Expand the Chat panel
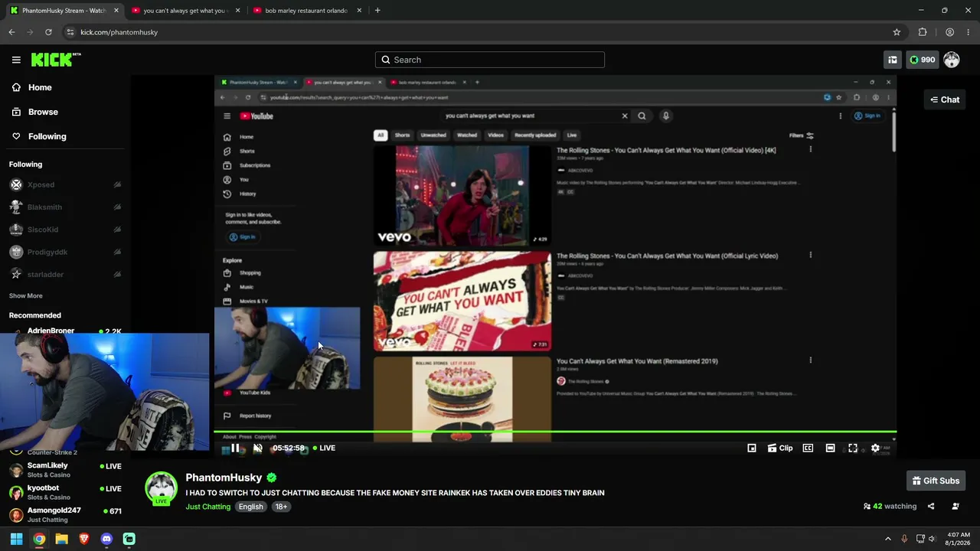This screenshot has height=551, width=980. pos(945,99)
